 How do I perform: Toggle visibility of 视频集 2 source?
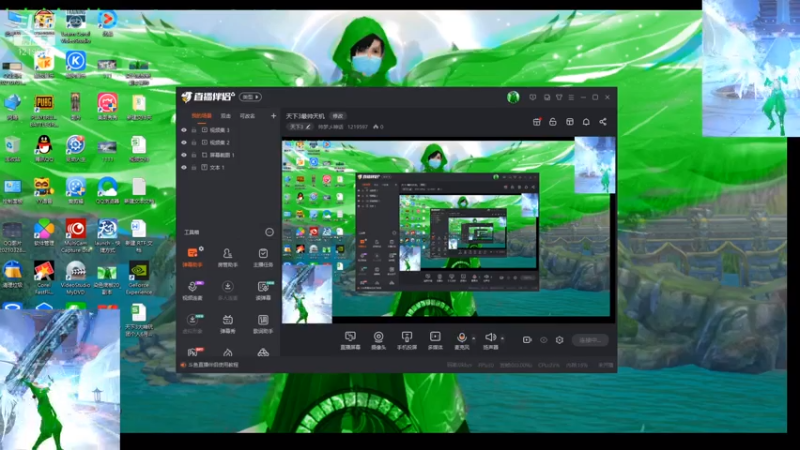tap(184, 142)
